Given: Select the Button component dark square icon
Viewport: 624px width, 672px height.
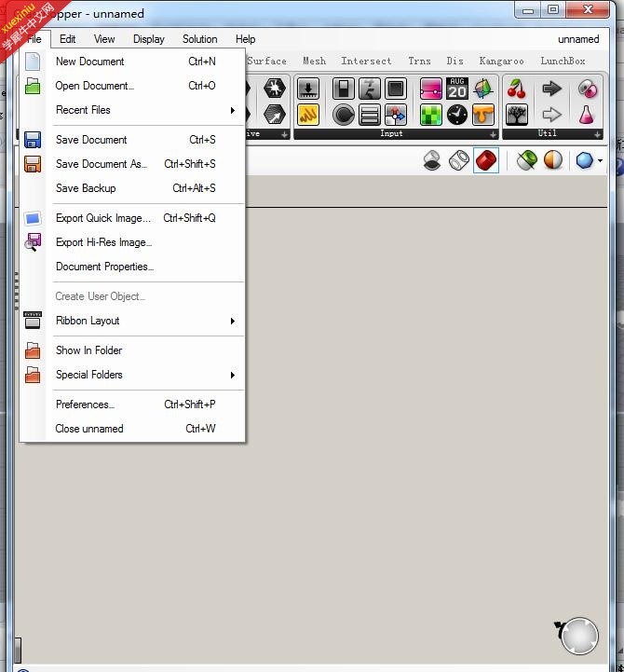Looking at the screenshot, I should click(x=396, y=89).
